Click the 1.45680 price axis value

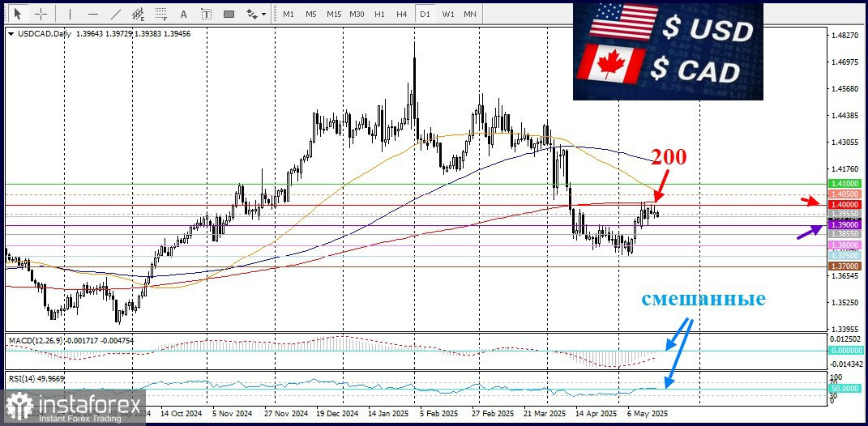coord(846,89)
